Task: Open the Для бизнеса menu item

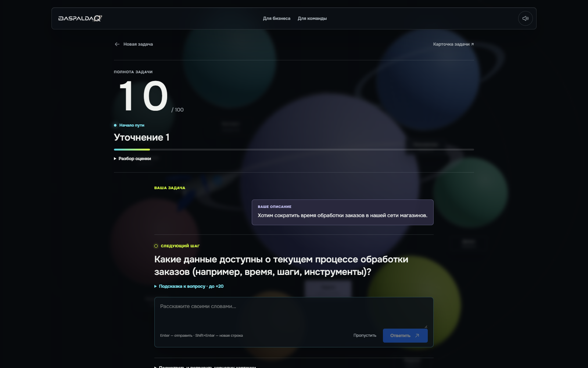Action: pyautogui.click(x=276, y=18)
